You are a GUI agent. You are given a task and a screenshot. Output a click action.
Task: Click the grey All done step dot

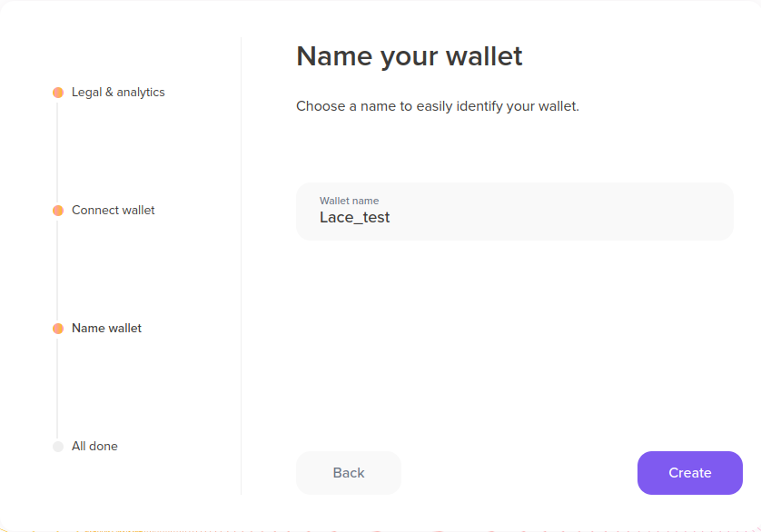[58, 447]
